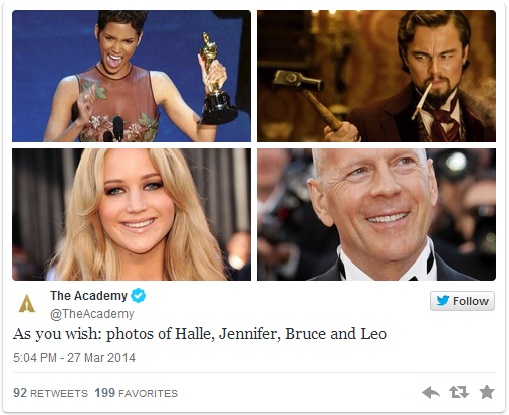Open photo of woman cheering on blue stage
The width and height of the screenshot is (509, 415).
131,76
